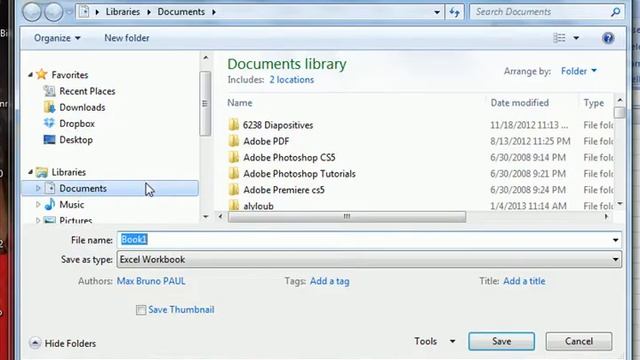Click the 1/4/2013 11:14 AM date cell
The height and width of the screenshot is (360, 640).
[528, 205]
